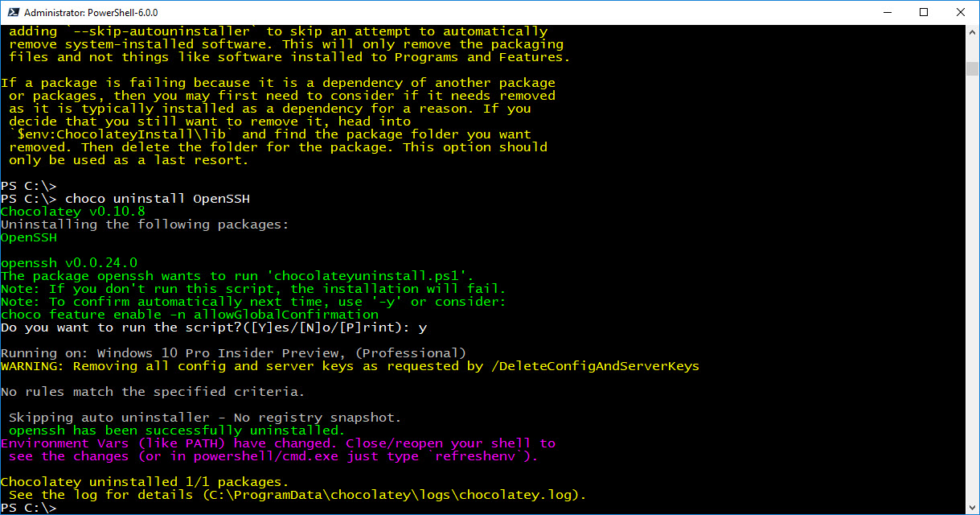The image size is (980, 515).
Task: Click the 'Running on: Windows 10 Pro Insider Preview' line
Action: coord(234,353)
